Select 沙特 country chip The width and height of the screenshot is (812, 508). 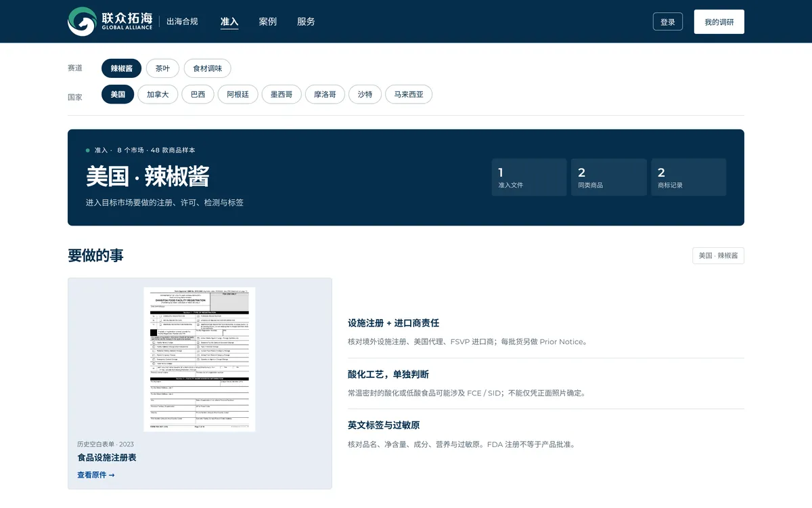point(365,94)
